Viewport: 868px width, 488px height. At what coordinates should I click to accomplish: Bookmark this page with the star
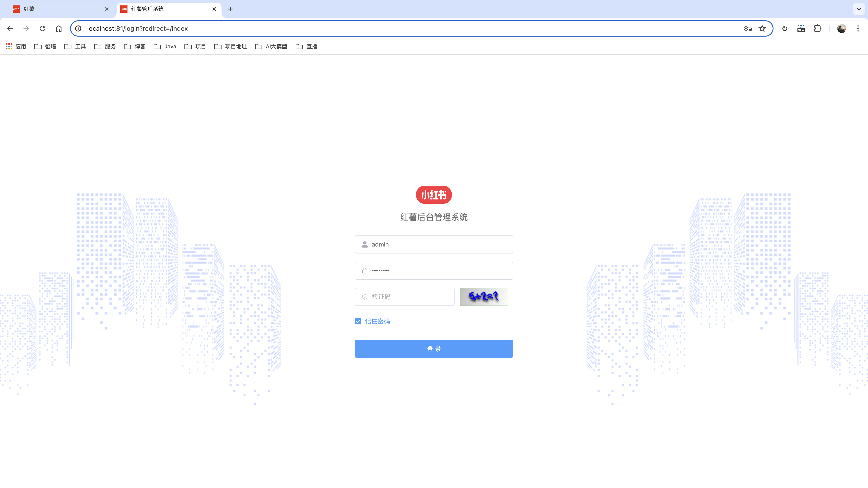click(762, 29)
